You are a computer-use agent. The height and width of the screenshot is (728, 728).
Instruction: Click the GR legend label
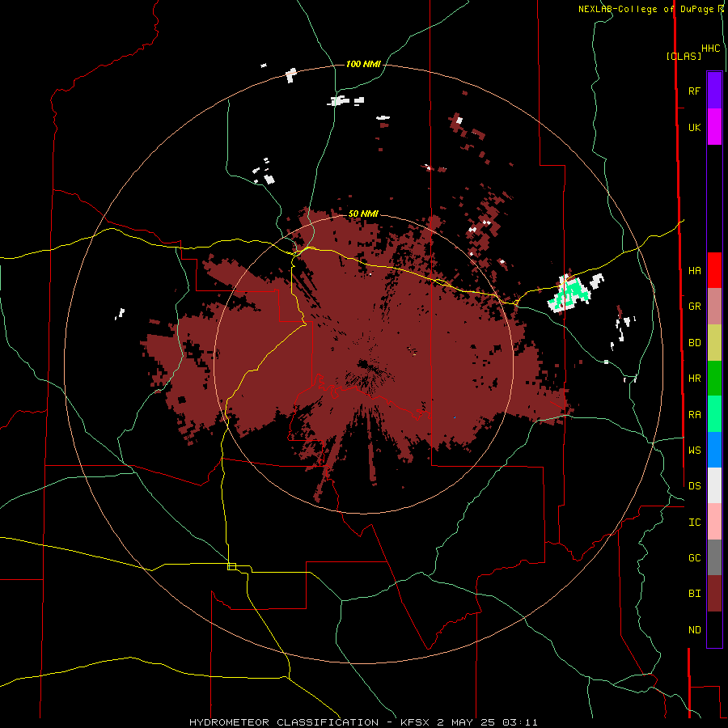pos(694,307)
